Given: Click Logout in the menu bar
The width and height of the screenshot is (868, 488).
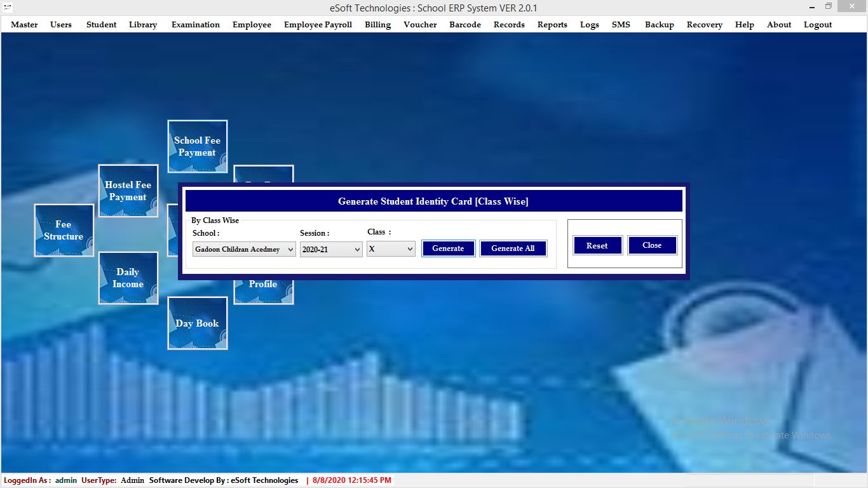Looking at the screenshot, I should (818, 25).
